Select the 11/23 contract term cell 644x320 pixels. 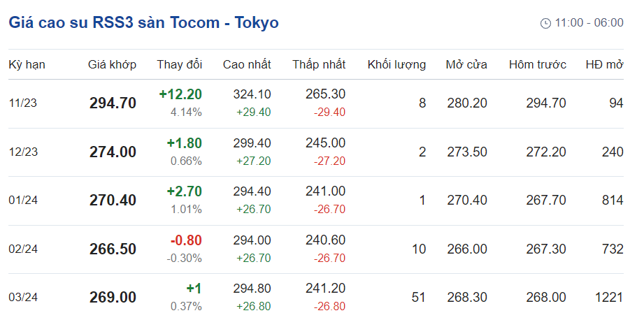click(22, 103)
